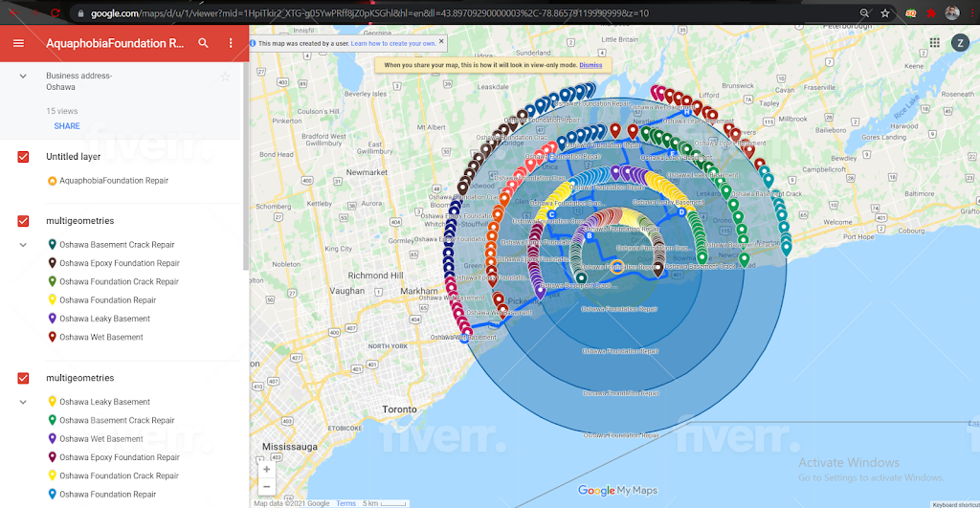Click the '15 views' text
This screenshot has width=980, height=508.
62,111
